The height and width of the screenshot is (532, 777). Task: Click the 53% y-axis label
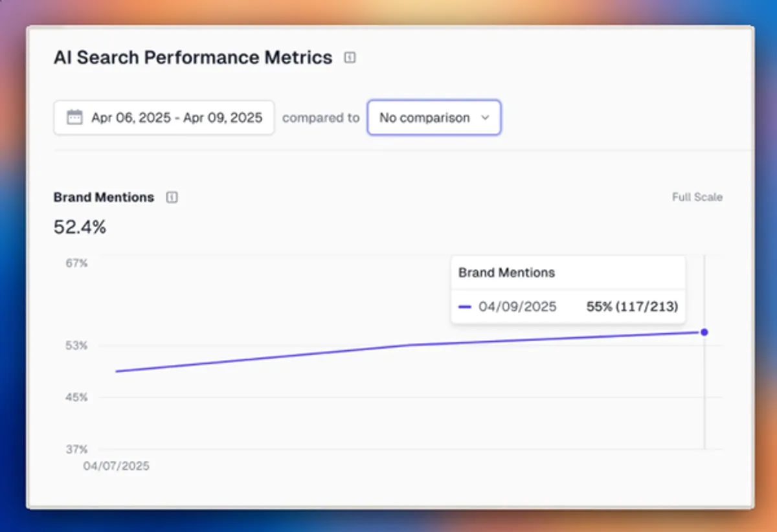[76, 346]
